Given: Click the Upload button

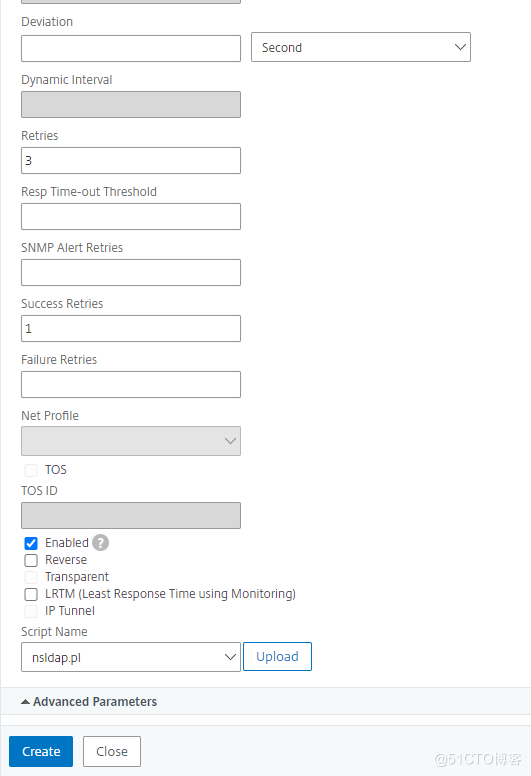Looking at the screenshot, I should click(277, 657).
